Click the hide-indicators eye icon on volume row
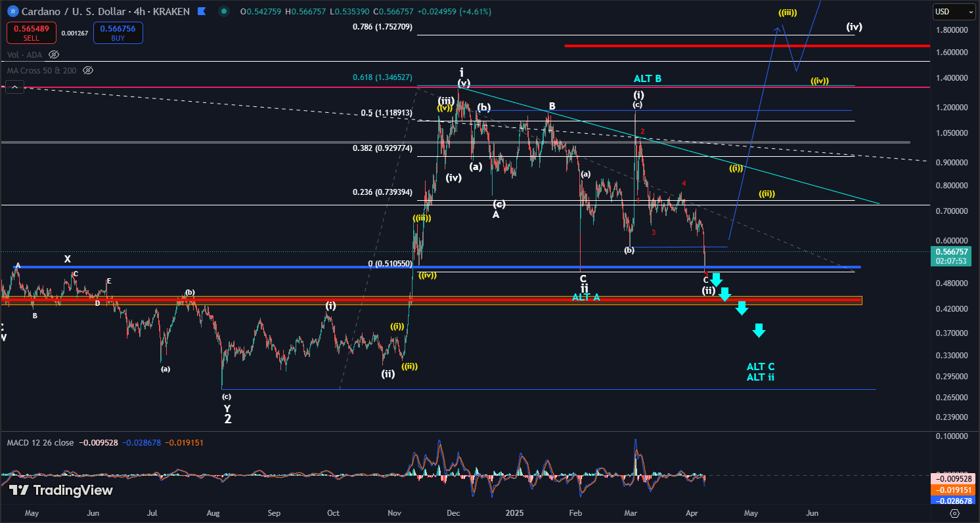Viewport: 980px width, 523px height. pos(53,54)
